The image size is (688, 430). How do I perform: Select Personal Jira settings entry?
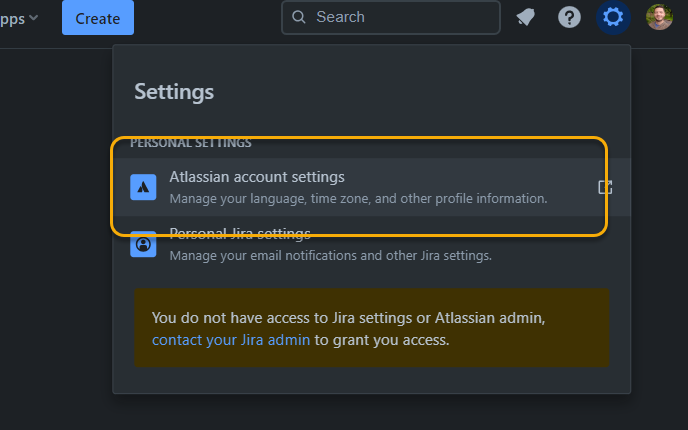(x=240, y=235)
